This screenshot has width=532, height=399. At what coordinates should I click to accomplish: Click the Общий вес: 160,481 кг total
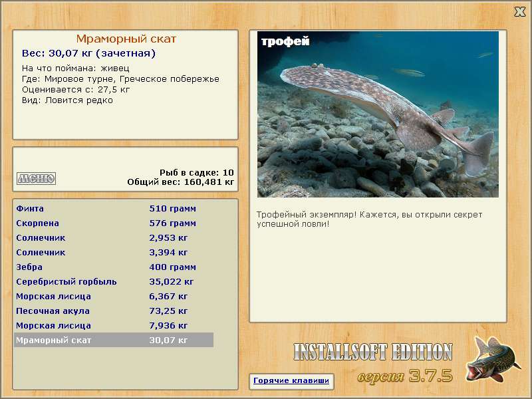pyautogui.click(x=180, y=182)
